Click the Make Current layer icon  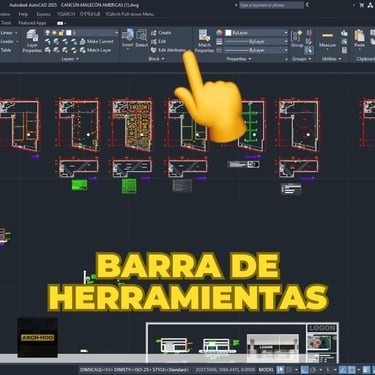point(83,41)
